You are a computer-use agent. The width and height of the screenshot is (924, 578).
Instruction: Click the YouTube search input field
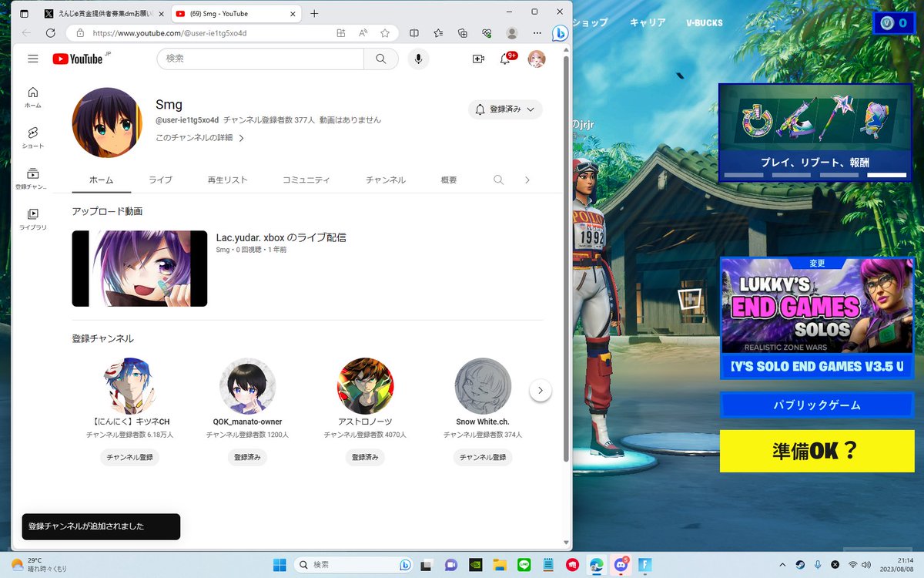260,59
